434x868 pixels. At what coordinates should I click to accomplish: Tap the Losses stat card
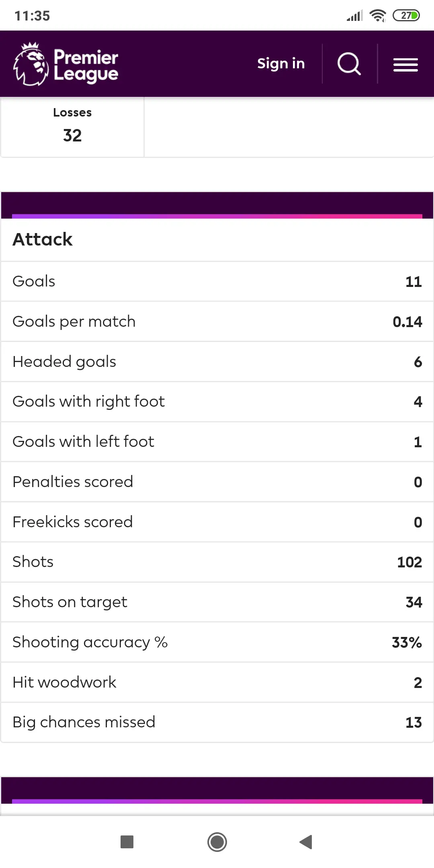pos(72,126)
